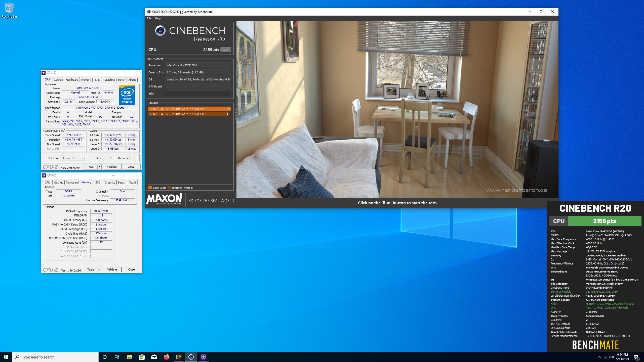Image resolution: width=644 pixels, height=362 pixels.
Task: Click the Windows search box
Action: [55, 357]
